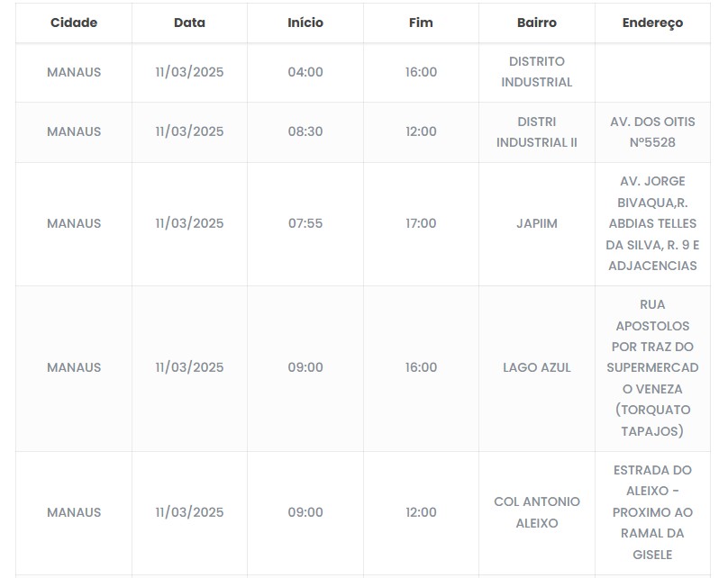Select the 17:00 end time cell
The image size is (728, 578).
[x=421, y=223]
